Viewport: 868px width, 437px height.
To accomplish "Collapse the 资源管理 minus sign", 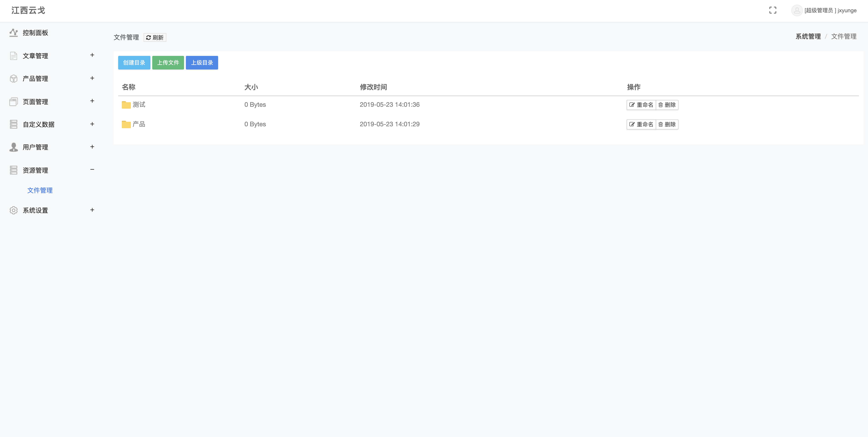I will pyautogui.click(x=92, y=169).
